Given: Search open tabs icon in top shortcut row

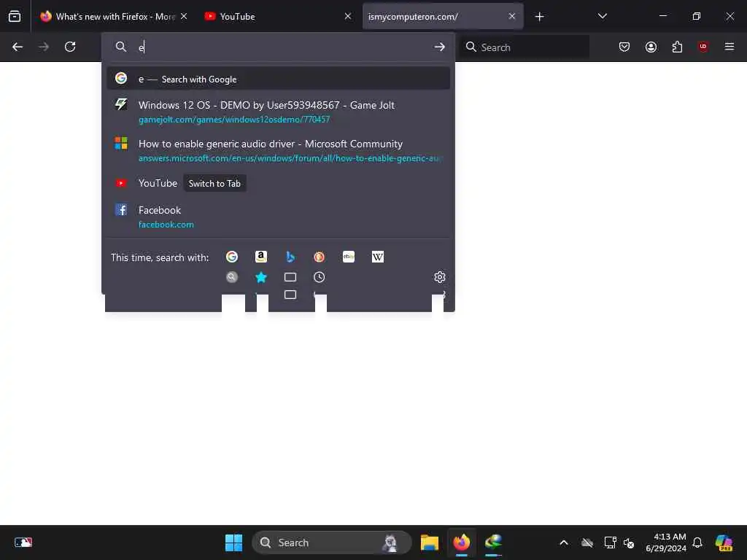Looking at the screenshot, I should 290,277.
